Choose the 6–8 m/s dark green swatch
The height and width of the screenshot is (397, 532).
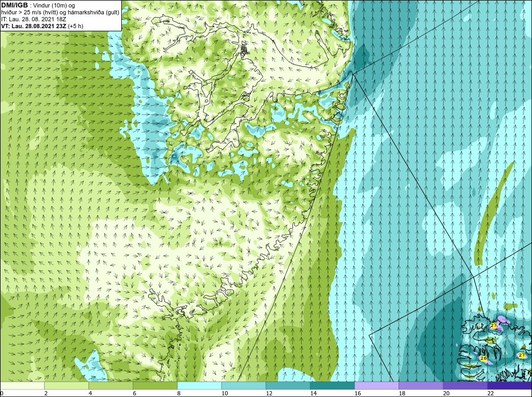[x=155, y=386]
